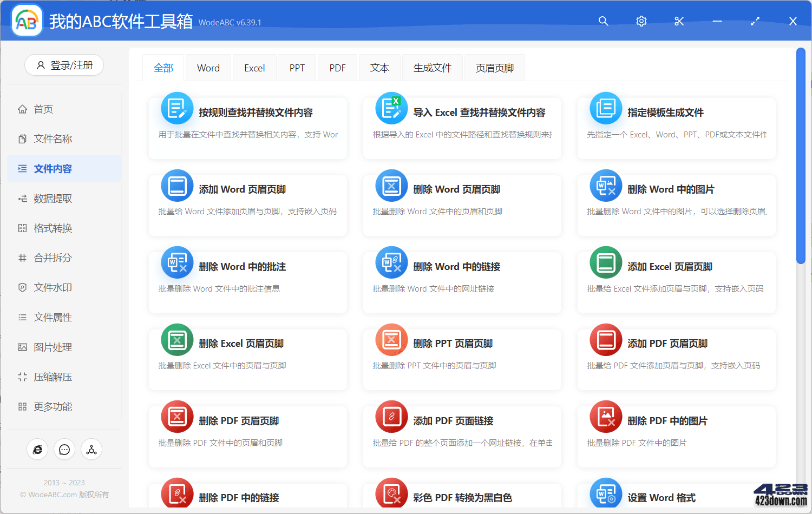Image resolution: width=812 pixels, height=514 pixels.
Task: Select the scissors screenshot tool in the title bar
Action: click(679, 21)
